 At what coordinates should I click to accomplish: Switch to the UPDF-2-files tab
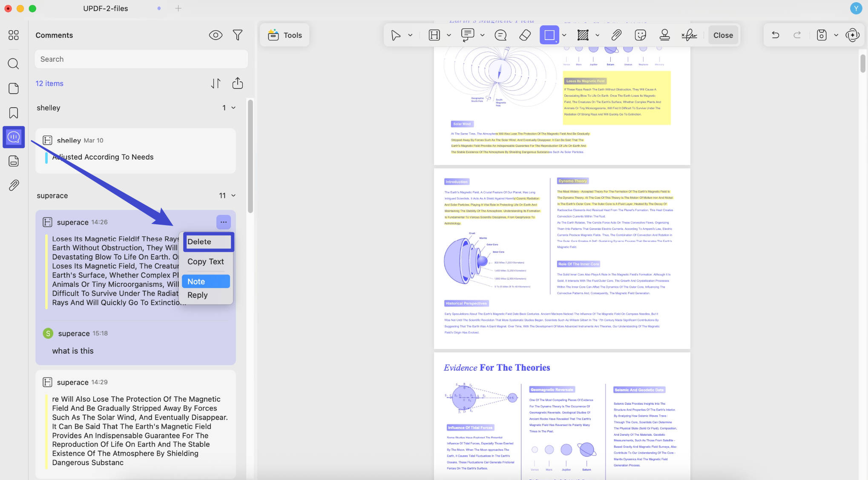tap(106, 8)
